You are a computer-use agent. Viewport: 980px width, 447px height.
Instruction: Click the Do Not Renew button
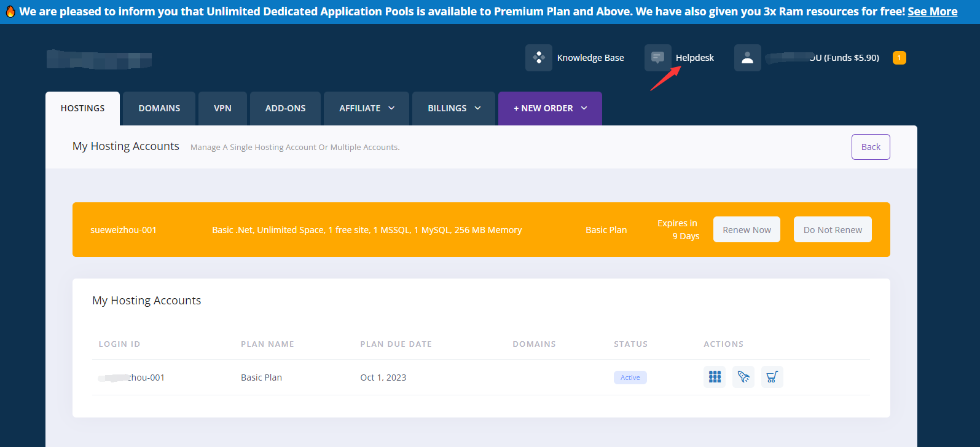(833, 229)
